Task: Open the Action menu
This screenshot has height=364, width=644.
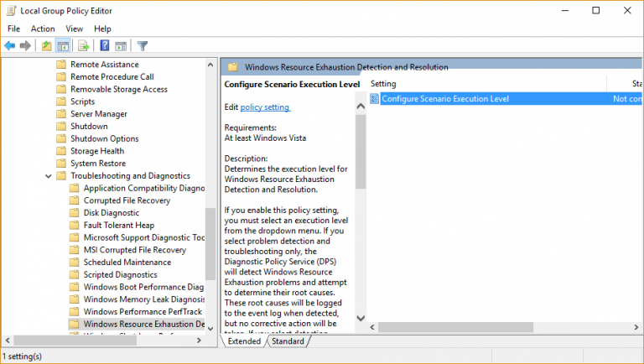Action: [x=43, y=29]
